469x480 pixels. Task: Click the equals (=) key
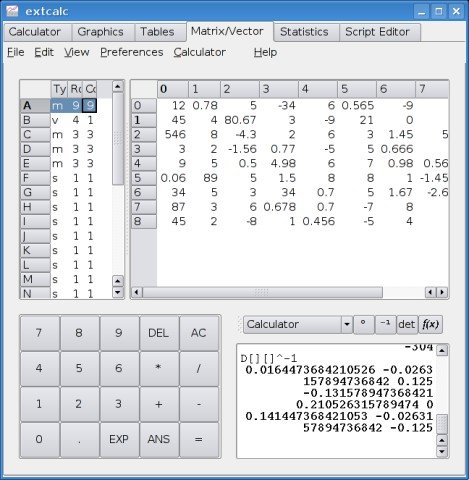pyautogui.click(x=198, y=439)
